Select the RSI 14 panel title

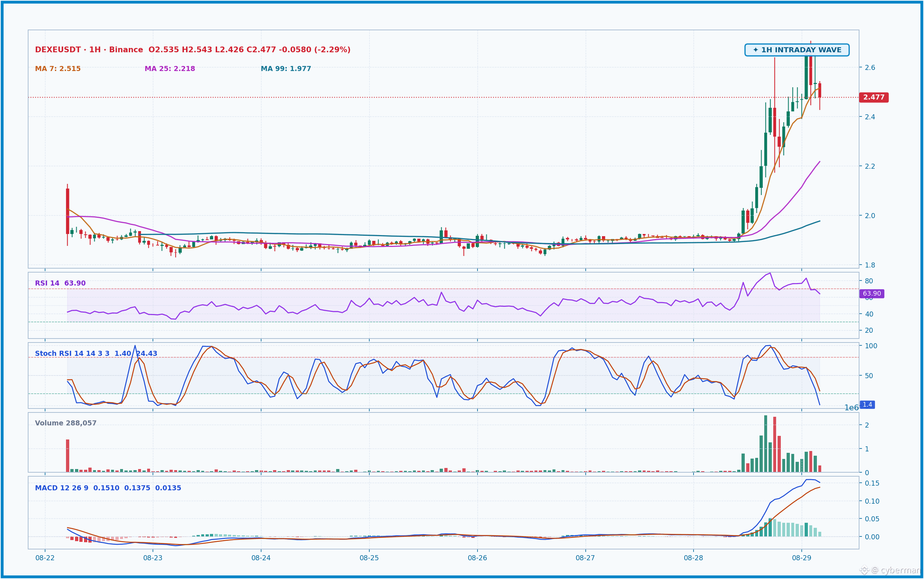pos(60,283)
